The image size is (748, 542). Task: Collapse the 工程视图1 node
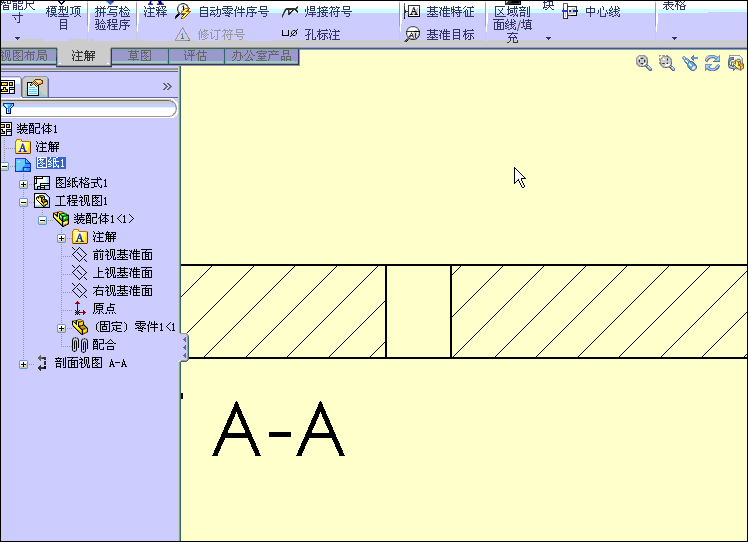click(23, 202)
